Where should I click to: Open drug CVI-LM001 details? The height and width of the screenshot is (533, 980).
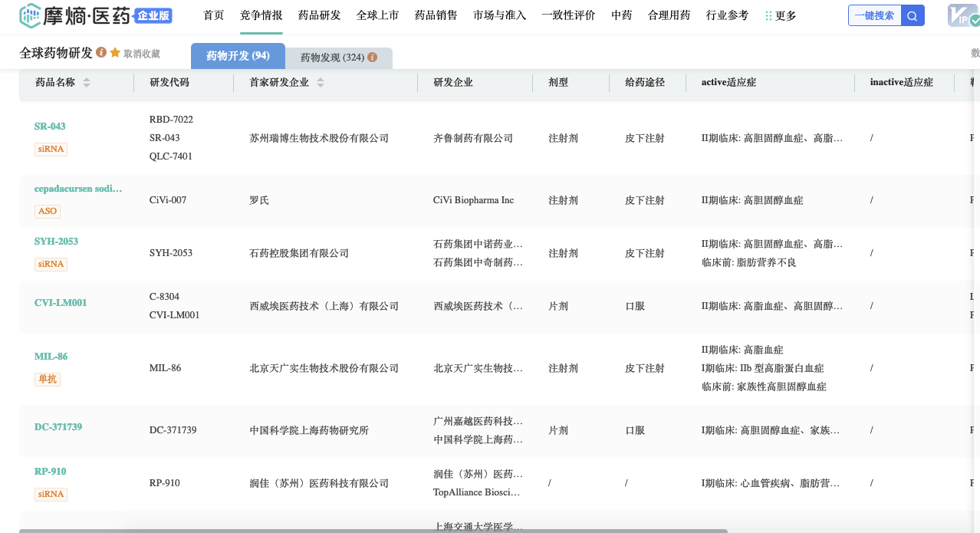[x=61, y=303]
